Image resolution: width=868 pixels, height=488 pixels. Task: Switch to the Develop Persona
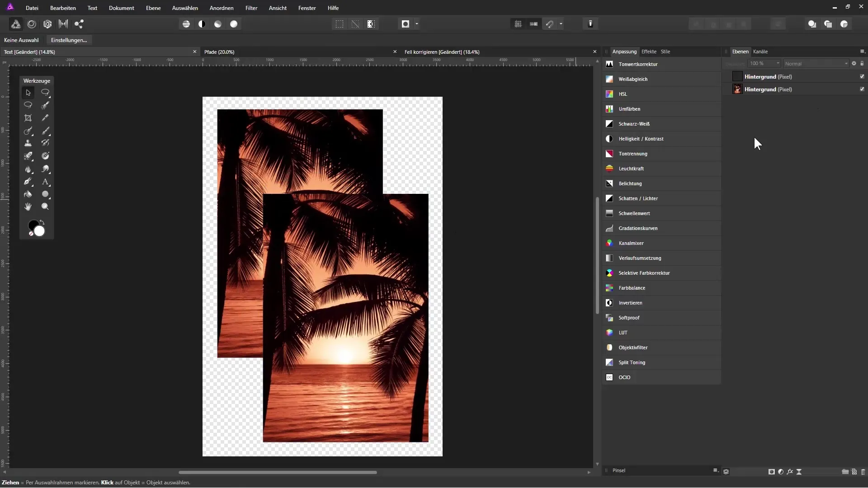click(47, 24)
